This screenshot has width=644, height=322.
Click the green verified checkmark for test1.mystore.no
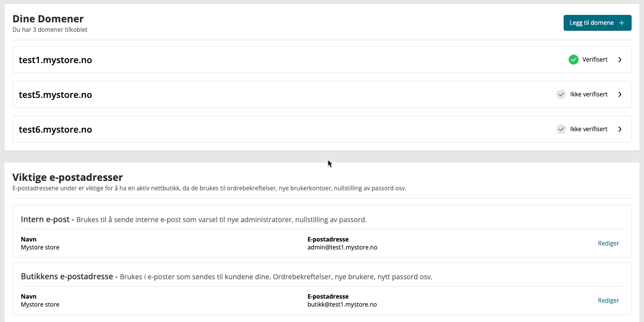(574, 60)
